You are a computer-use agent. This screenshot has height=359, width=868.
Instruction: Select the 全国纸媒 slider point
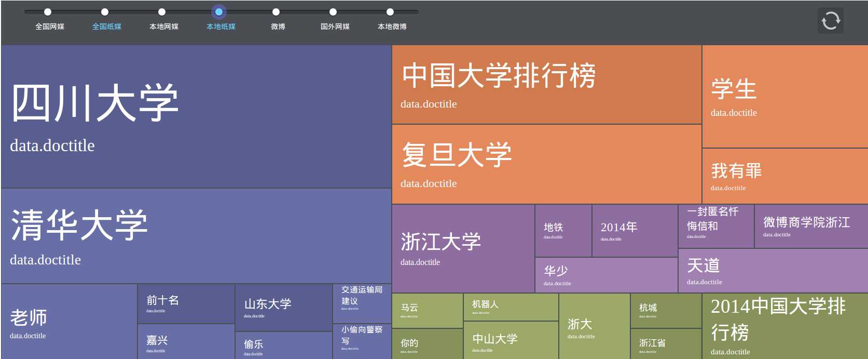point(105,12)
